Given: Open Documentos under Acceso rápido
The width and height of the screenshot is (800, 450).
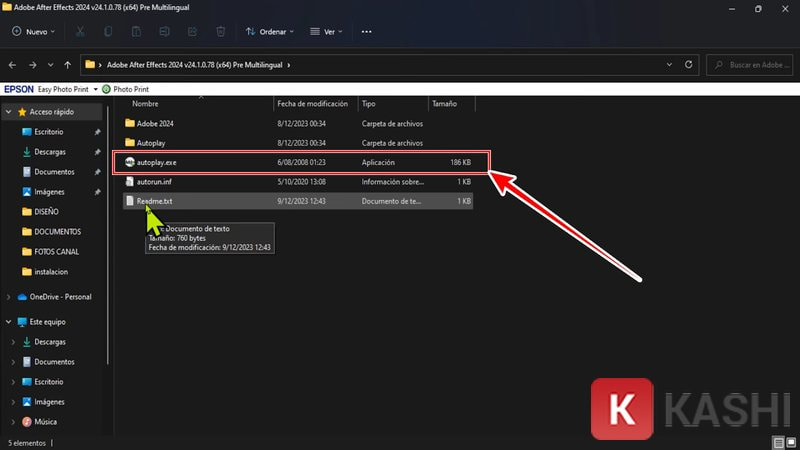Looking at the screenshot, I should click(54, 172).
